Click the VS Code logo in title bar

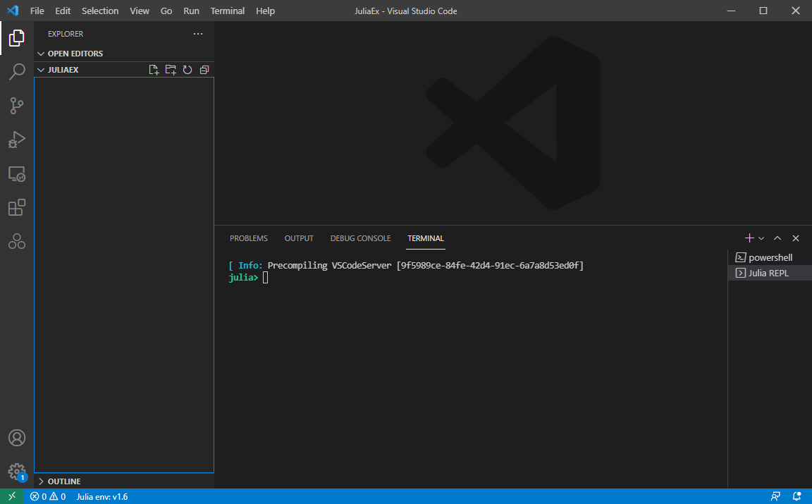[13, 11]
